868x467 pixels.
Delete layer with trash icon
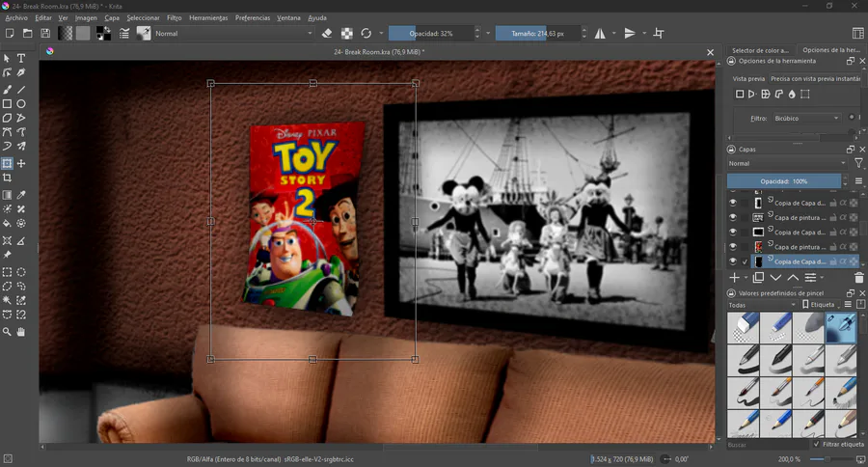pyautogui.click(x=859, y=278)
